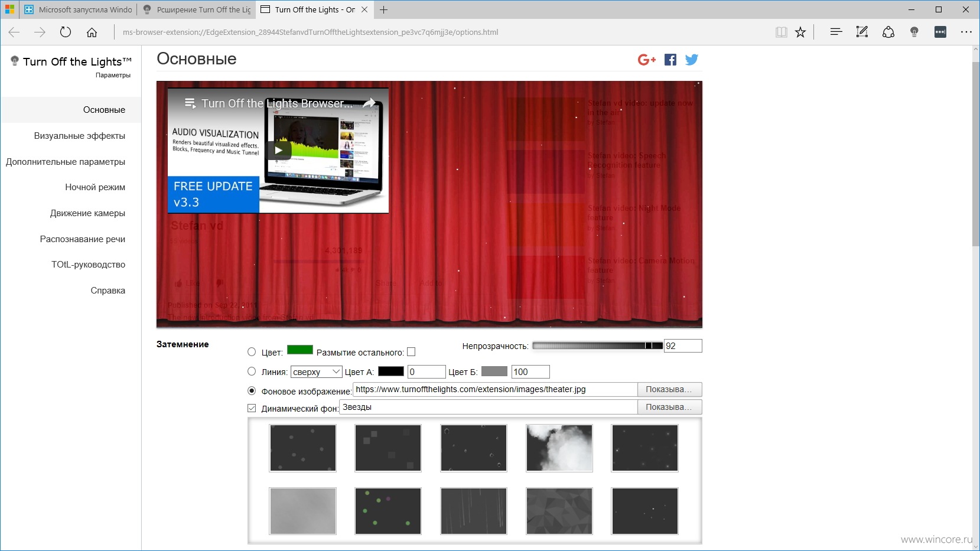
Task: Open reading view via the book icon
Action: 781,32
